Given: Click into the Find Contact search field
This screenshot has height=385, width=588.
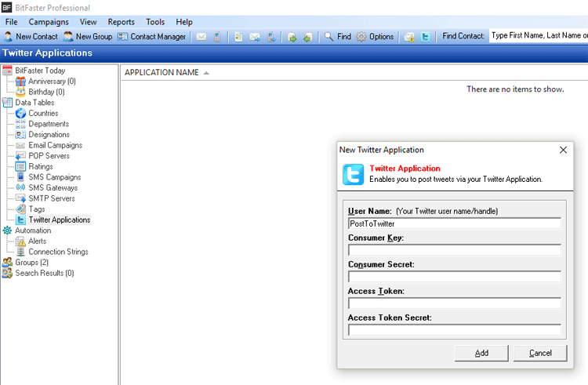Looking at the screenshot, I should [x=539, y=35].
